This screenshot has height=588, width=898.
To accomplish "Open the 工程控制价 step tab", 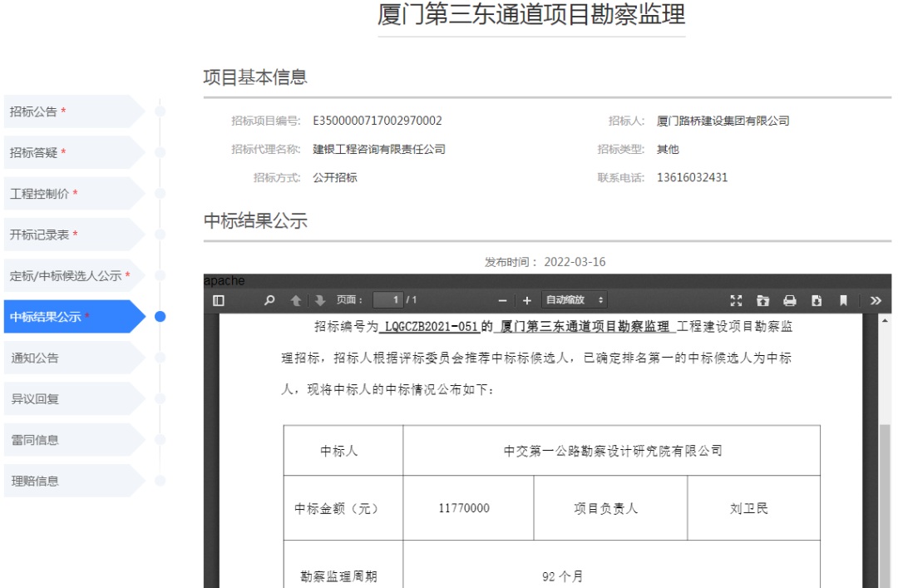I will (75, 194).
